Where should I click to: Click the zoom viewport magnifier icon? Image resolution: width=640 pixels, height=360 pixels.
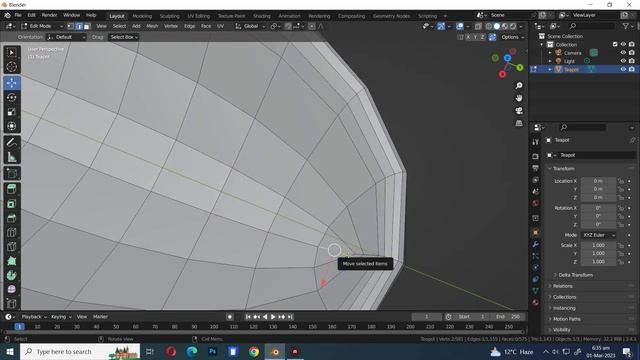[x=519, y=86]
